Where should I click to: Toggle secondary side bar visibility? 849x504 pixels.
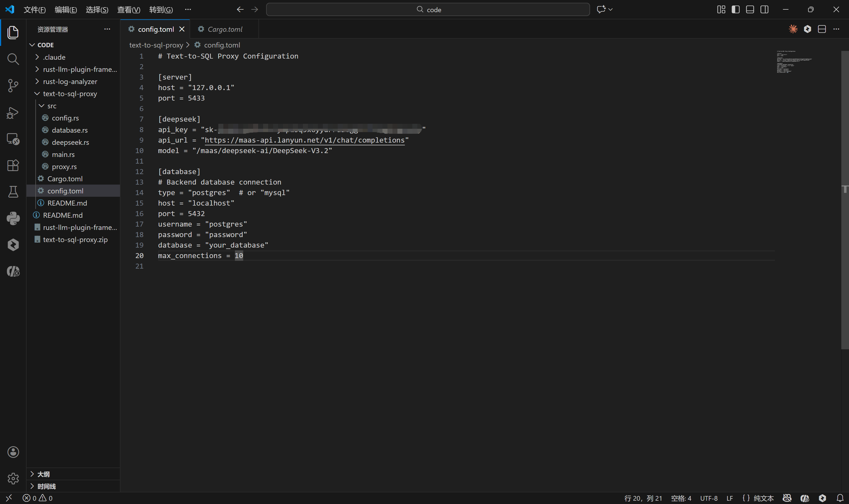coord(764,9)
